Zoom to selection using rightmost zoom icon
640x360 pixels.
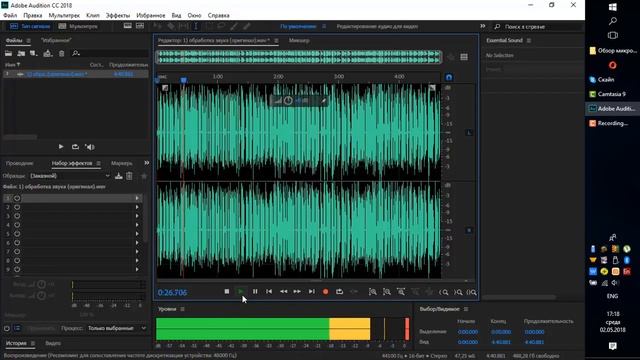tap(471, 292)
